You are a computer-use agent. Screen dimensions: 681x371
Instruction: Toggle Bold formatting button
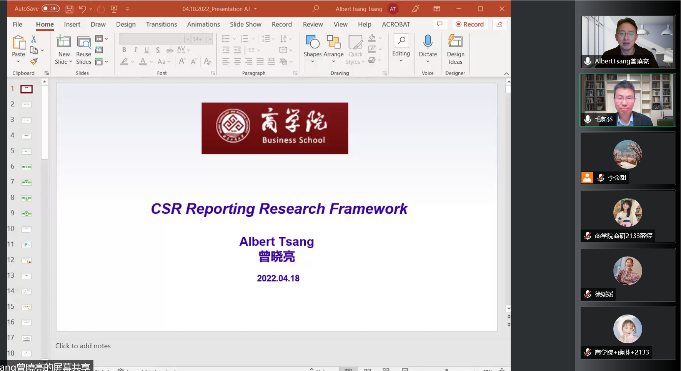click(124, 50)
